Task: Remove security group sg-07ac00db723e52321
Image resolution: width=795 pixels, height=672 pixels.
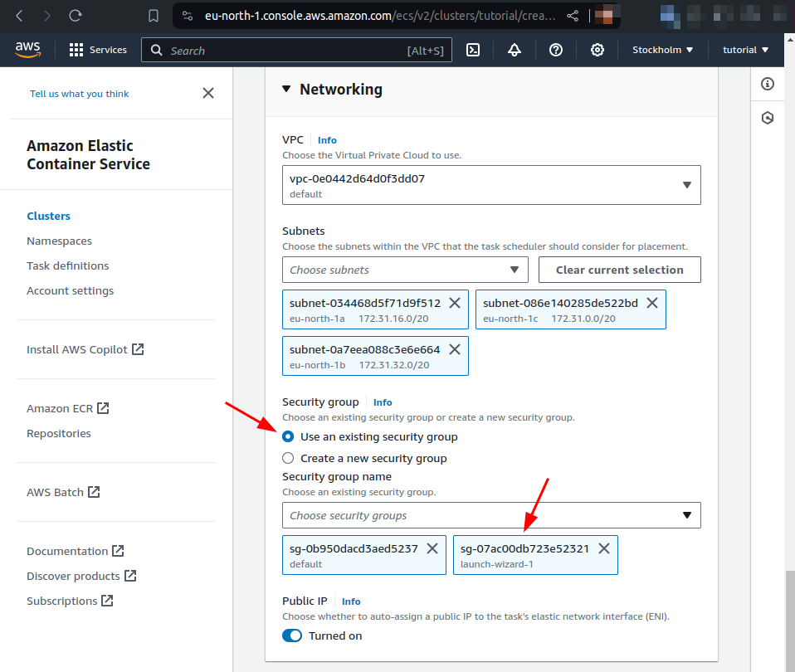Action: point(604,549)
